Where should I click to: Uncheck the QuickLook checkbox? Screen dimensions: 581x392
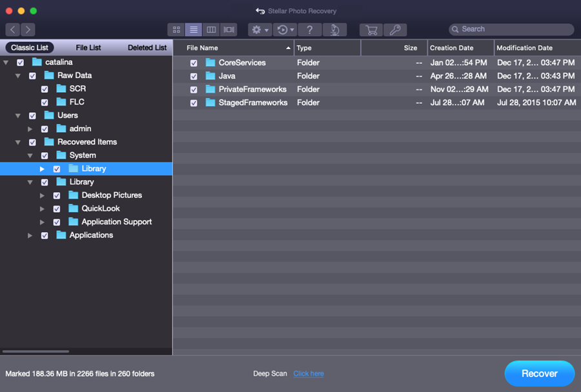pyautogui.click(x=57, y=209)
